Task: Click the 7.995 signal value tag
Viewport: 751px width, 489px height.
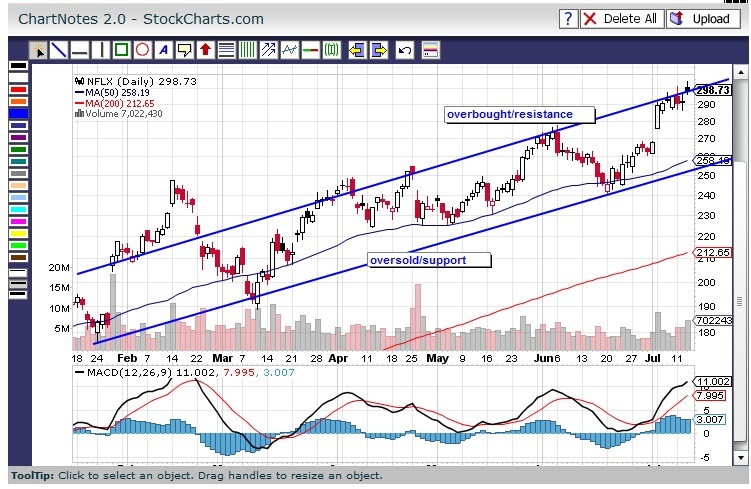Action: [710, 396]
